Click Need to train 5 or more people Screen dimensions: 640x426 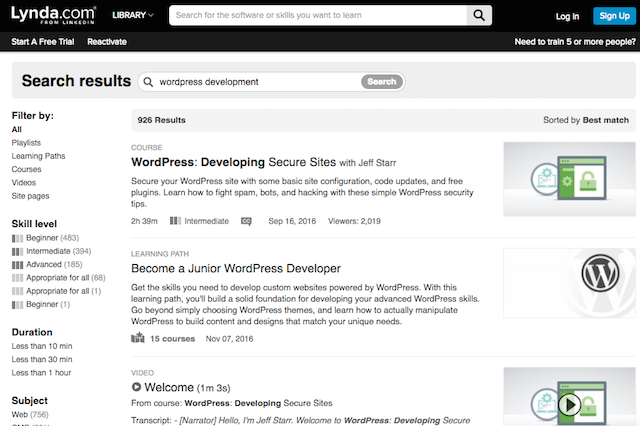(575, 42)
